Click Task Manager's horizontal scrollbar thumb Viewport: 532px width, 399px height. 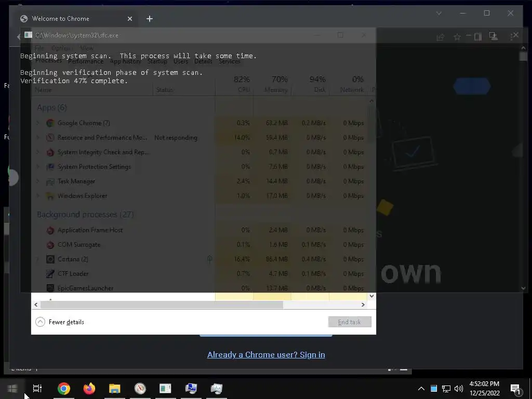[x=162, y=304]
